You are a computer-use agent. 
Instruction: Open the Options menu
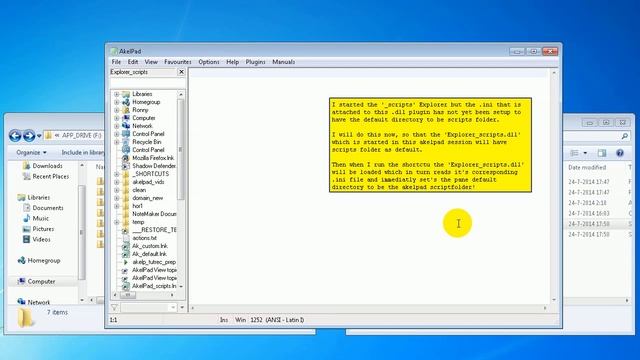(x=209, y=62)
